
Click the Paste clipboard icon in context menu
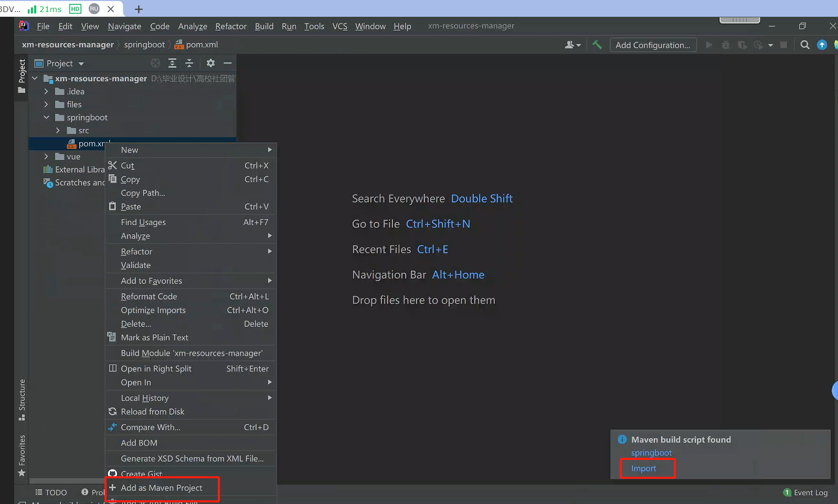click(x=112, y=206)
